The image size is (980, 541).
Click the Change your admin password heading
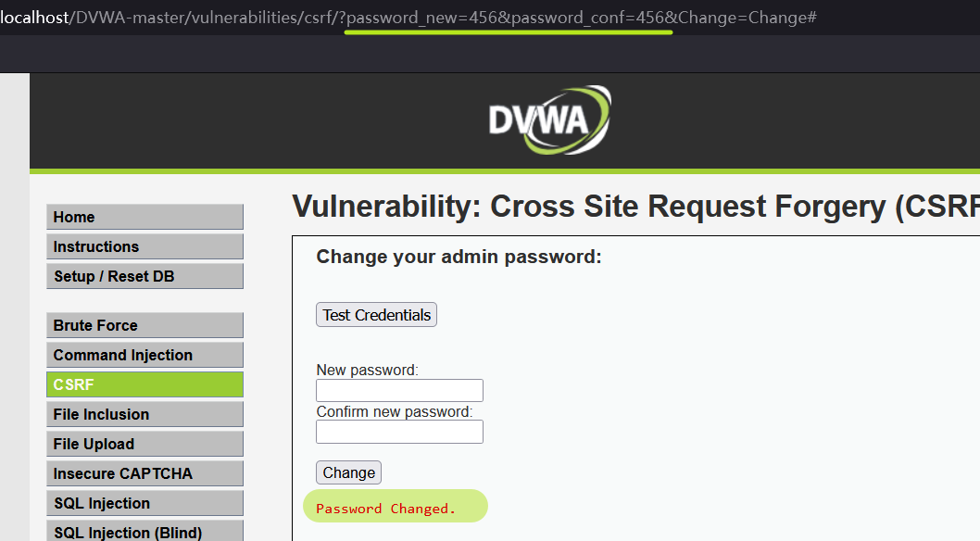[x=459, y=257]
